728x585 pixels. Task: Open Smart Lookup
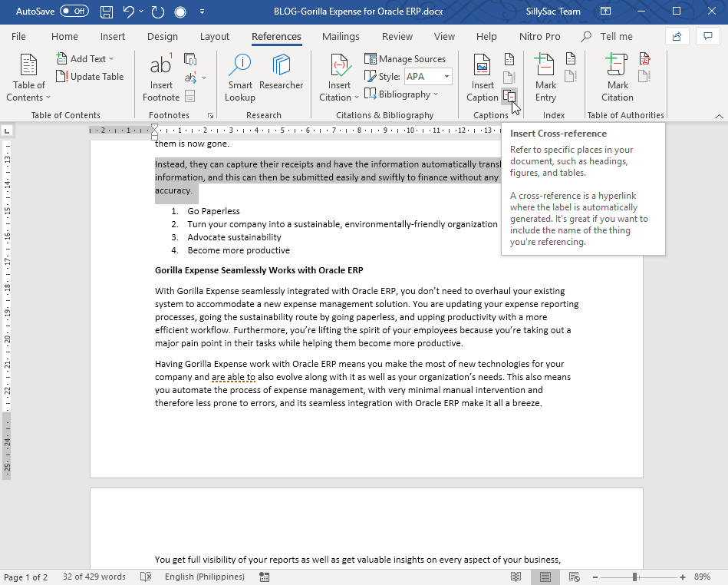click(x=239, y=76)
